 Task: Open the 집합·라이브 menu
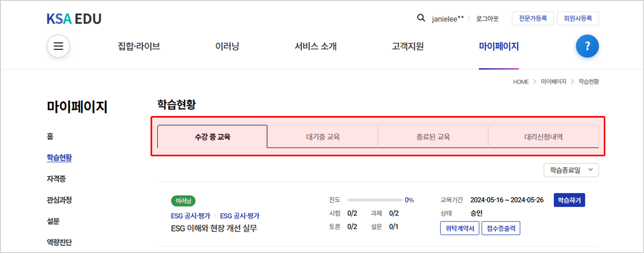(x=139, y=46)
